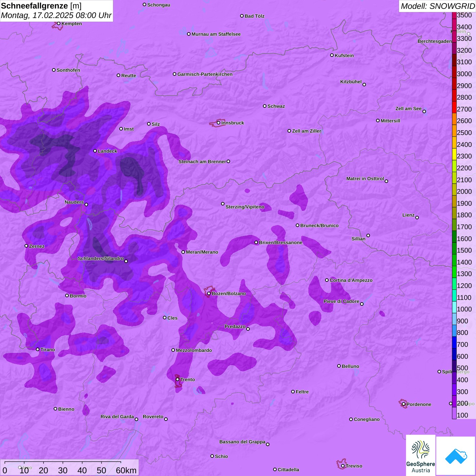Viewport: 476px width, 476px height.
Task: Select the Cortina d'Ampezzo marker dot
Action: click(x=327, y=280)
